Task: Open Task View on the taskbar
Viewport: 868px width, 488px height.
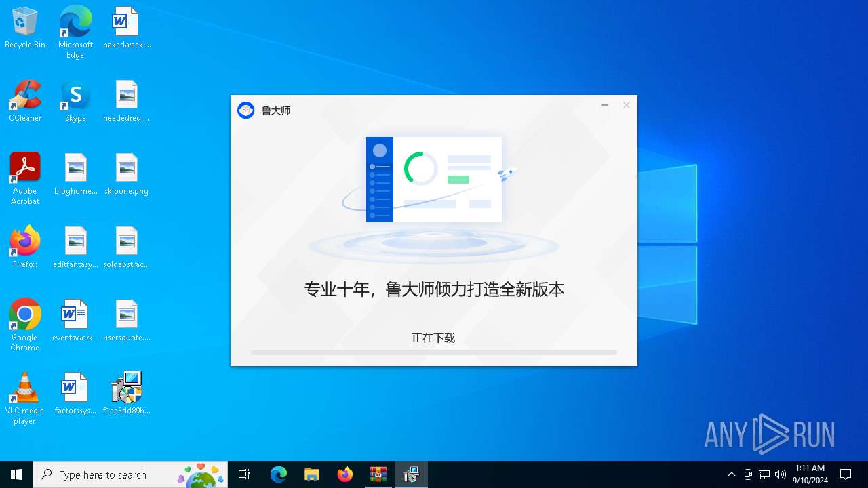Action: tap(244, 474)
